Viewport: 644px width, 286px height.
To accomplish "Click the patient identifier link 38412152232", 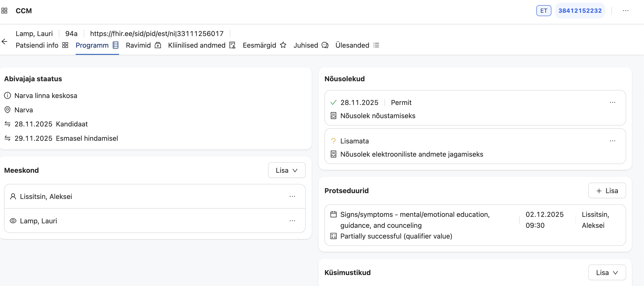I will pyautogui.click(x=580, y=11).
